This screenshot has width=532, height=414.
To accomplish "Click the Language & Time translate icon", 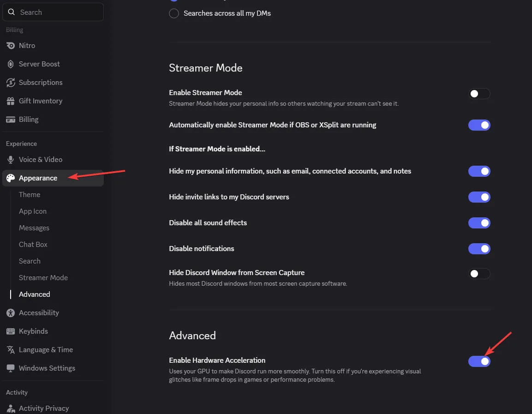I will [x=11, y=350].
